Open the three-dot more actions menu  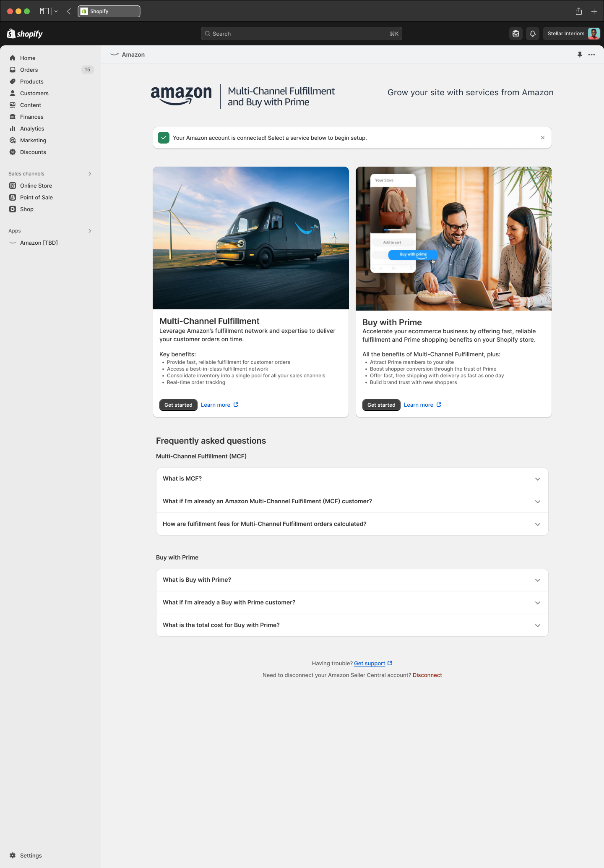[591, 55]
